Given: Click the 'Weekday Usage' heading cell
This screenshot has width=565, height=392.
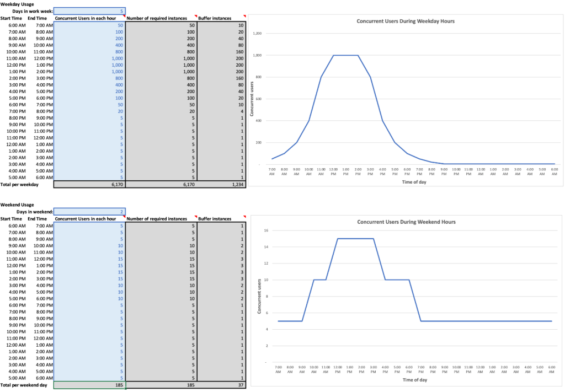Looking at the screenshot, I should (17, 4).
